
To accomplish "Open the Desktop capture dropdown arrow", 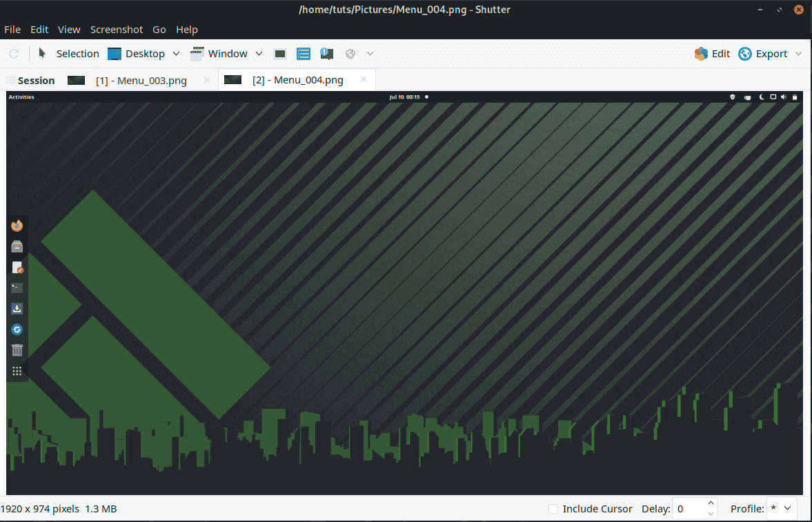I will point(176,54).
